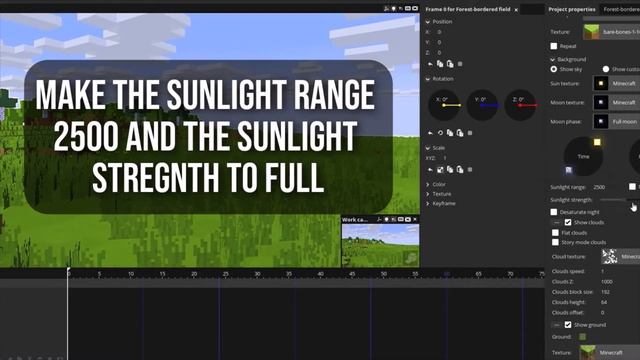Open the Cloud texture dropdown
Screen dimensions: 640x360
pyautogui.click(x=620, y=257)
